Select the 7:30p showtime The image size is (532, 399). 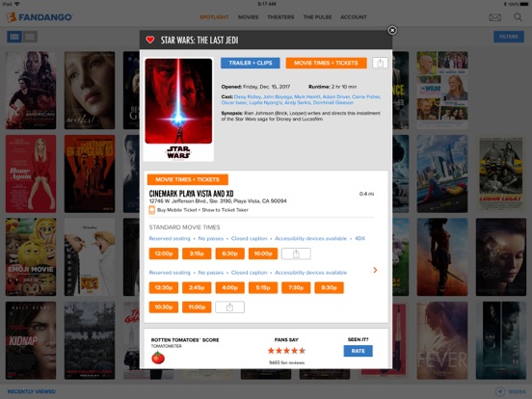click(296, 288)
